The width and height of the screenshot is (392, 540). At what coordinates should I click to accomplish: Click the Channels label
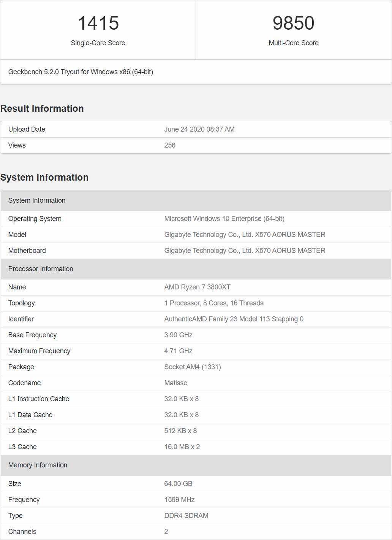(22, 532)
